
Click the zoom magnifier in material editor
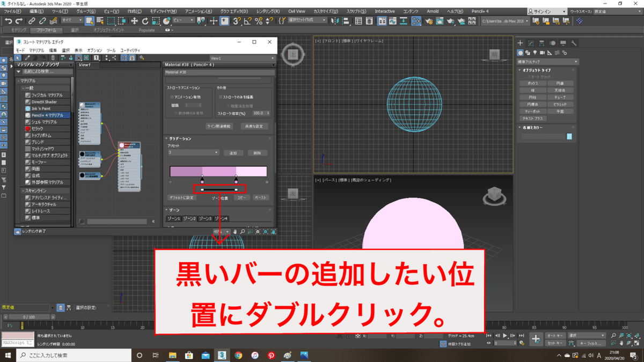point(243,232)
